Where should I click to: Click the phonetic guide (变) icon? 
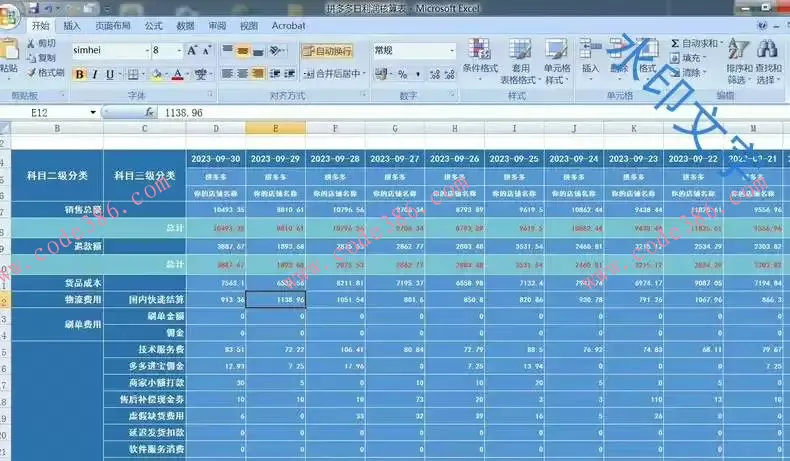point(201,74)
